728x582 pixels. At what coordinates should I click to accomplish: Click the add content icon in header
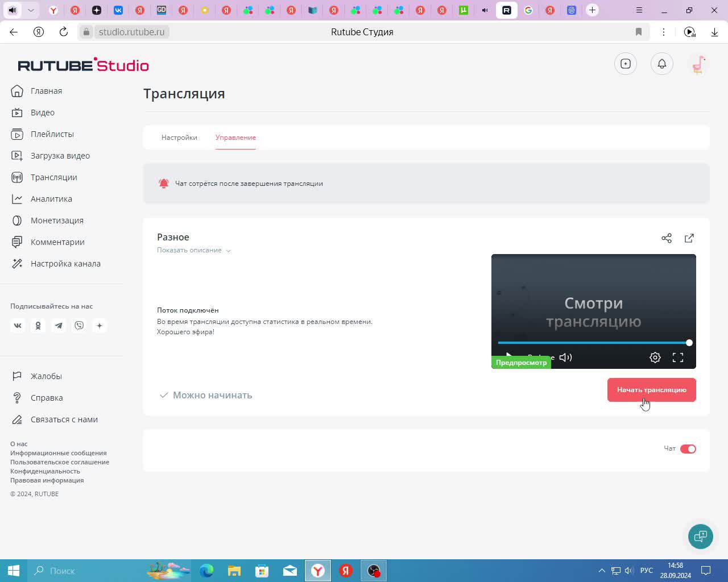[626, 64]
